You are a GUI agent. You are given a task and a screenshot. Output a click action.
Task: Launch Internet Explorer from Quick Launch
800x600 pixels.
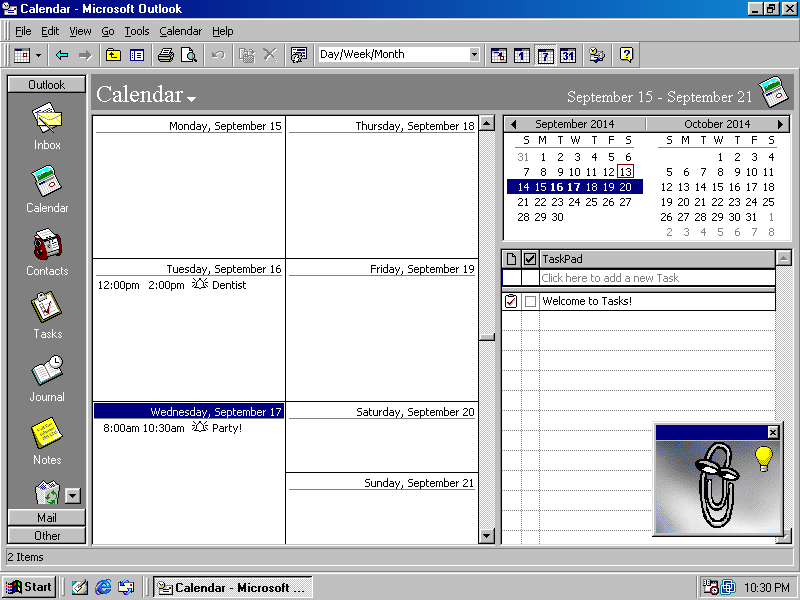pyautogui.click(x=103, y=587)
